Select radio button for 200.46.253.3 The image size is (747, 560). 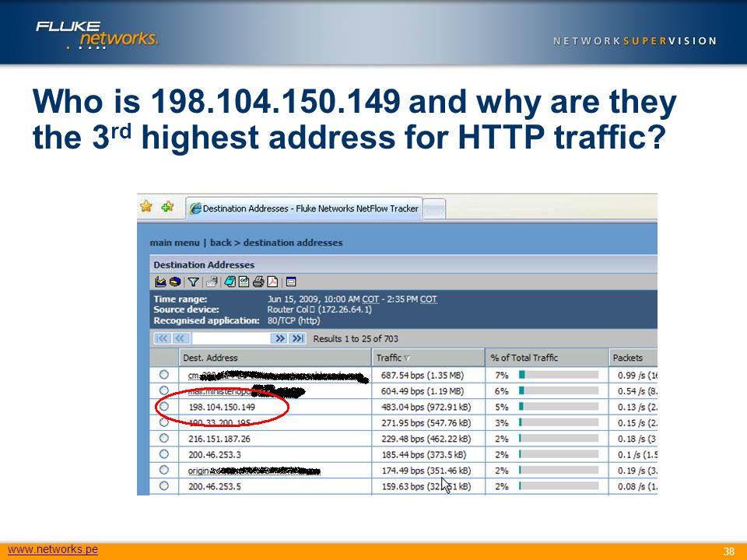pos(164,453)
